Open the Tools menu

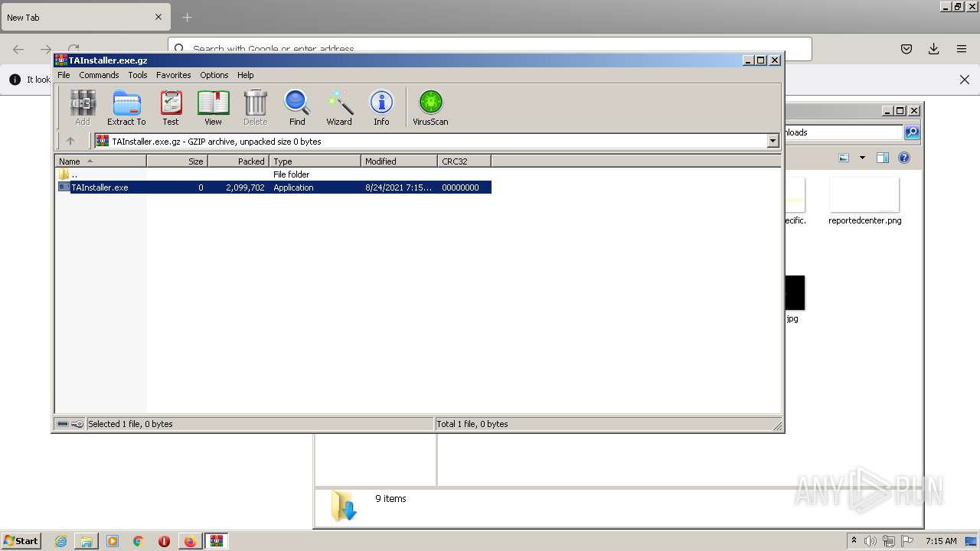coord(138,75)
